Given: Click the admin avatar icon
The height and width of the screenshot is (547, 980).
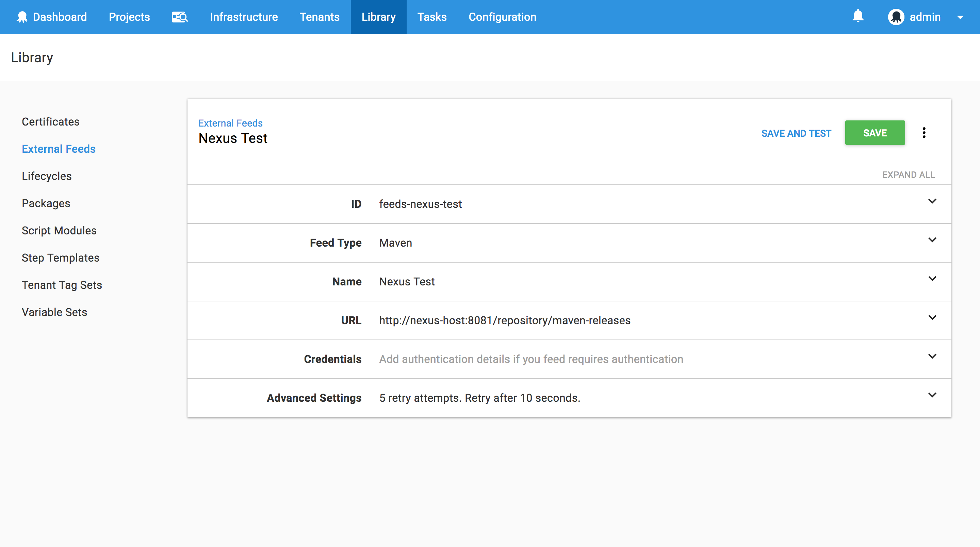Looking at the screenshot, I should [x=897, y=17].
